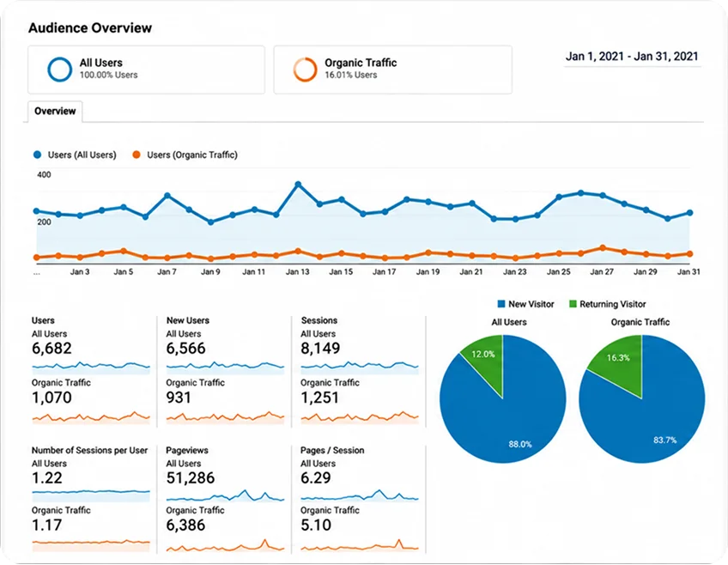The height and width of the screenshot is (565, 728).
Task: Click the Pageviews value 51,286
Action: pyautogui.click(x=191, y=477)
